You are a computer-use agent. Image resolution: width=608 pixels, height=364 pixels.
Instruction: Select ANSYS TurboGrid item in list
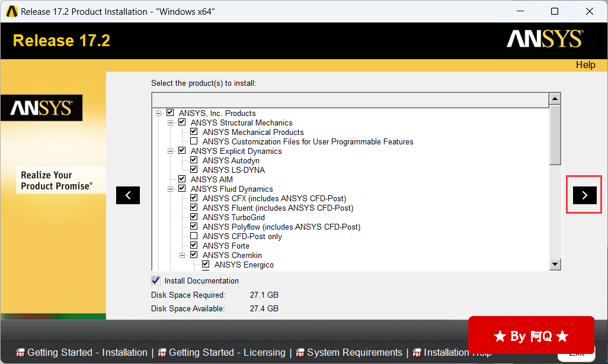click(233, 217)
